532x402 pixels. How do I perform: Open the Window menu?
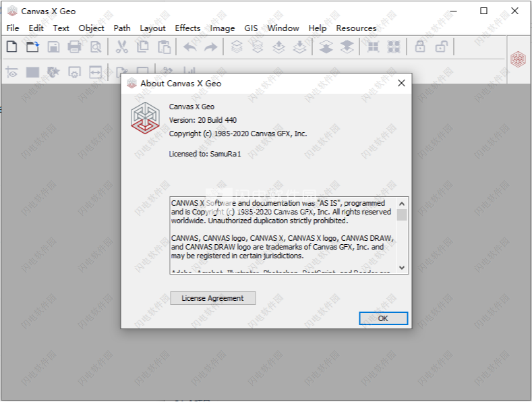tap(283, 28)
